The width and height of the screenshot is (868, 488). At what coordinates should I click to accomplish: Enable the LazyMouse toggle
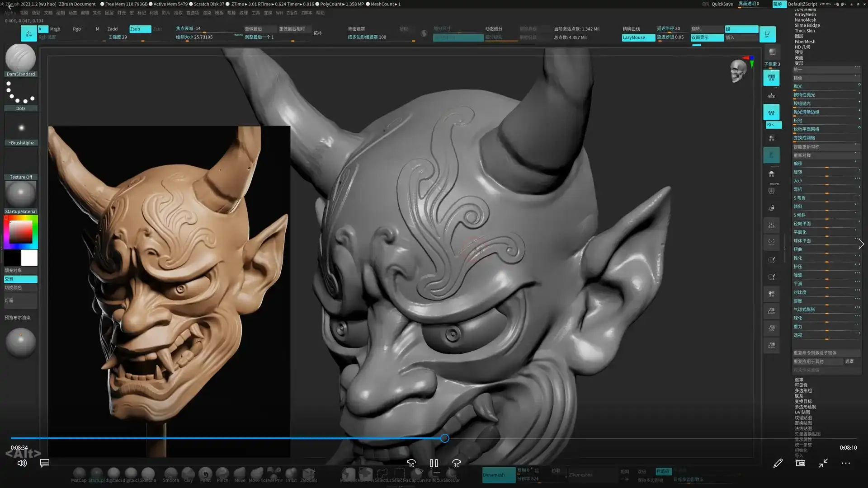[637, 38]
